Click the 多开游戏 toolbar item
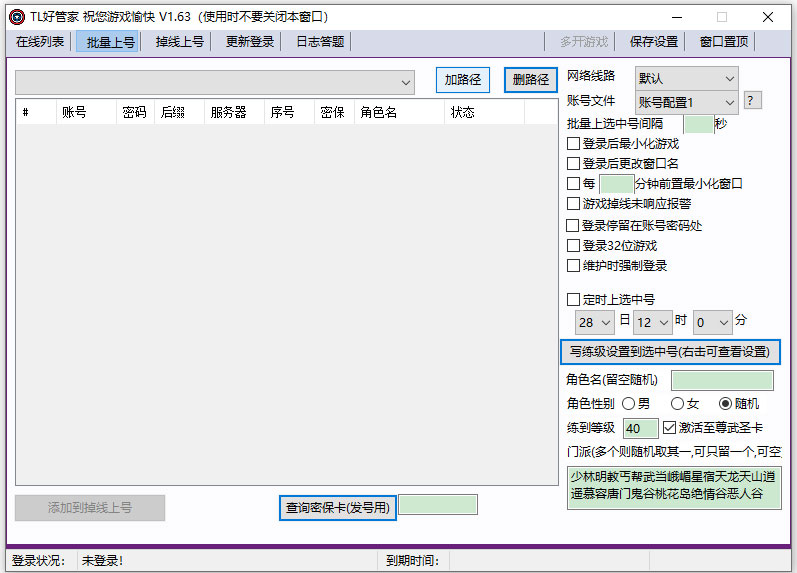Screen dimensions: 797x573 pyautogui.click(x=584, y=42)
